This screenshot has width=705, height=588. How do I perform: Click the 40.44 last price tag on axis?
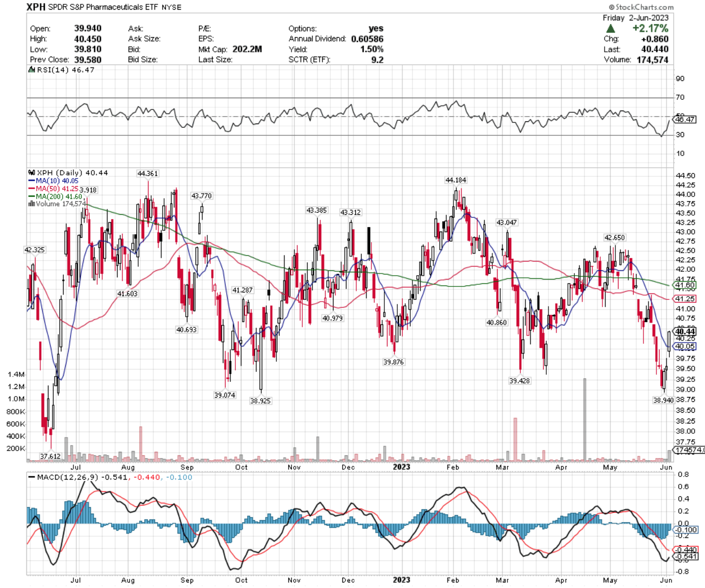coord(685,332)
